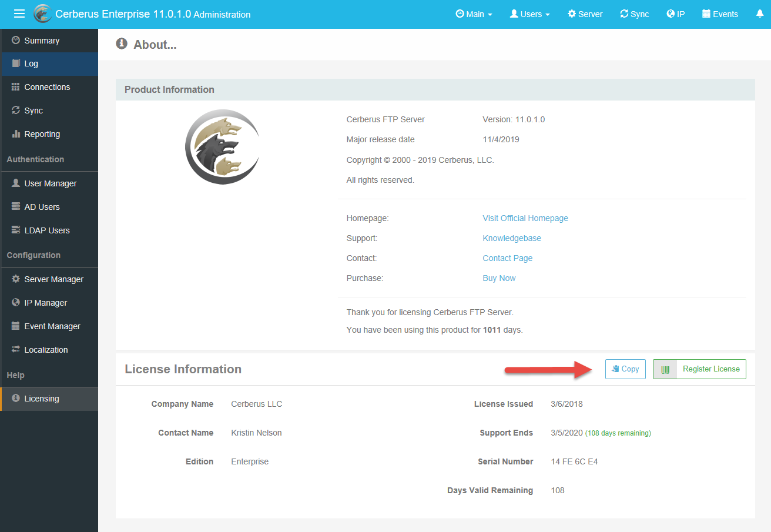The width and height of the screenshot is (771, 532).
Task: Click the Sync refresh icon in sidebar
Action: [16, 111]
